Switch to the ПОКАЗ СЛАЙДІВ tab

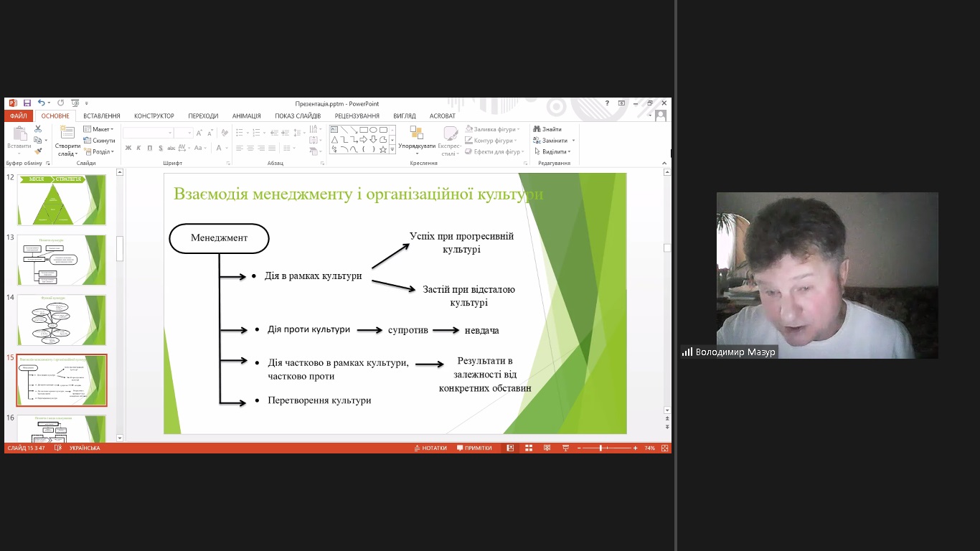point(298,116)
